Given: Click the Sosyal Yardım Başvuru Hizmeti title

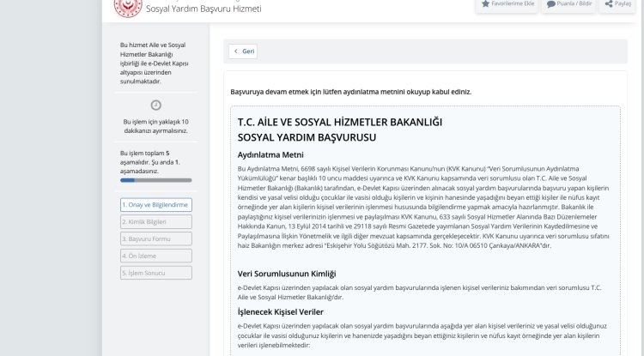Looking at the screenshot, I should [204, 9].
